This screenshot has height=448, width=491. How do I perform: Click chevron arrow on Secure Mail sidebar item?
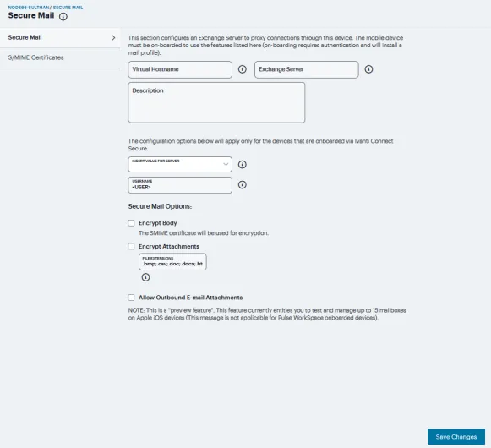113,37
